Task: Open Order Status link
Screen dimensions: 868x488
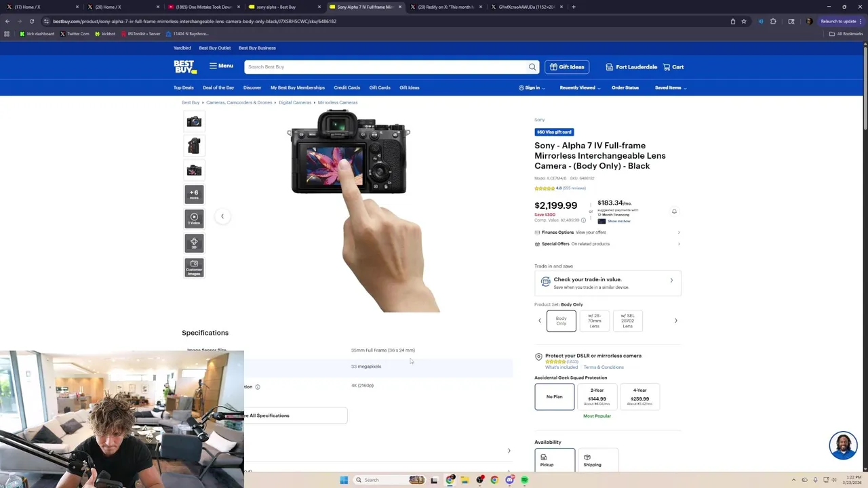Action: pos(625,87)
